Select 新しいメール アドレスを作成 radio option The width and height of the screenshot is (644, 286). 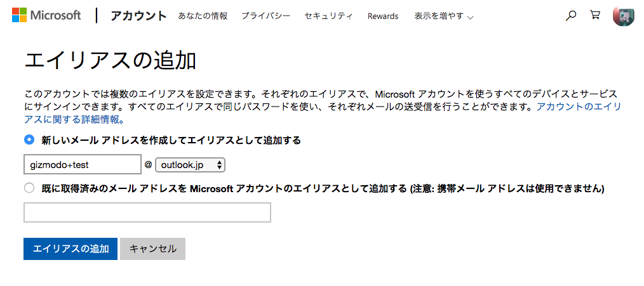tap(29, 140)
